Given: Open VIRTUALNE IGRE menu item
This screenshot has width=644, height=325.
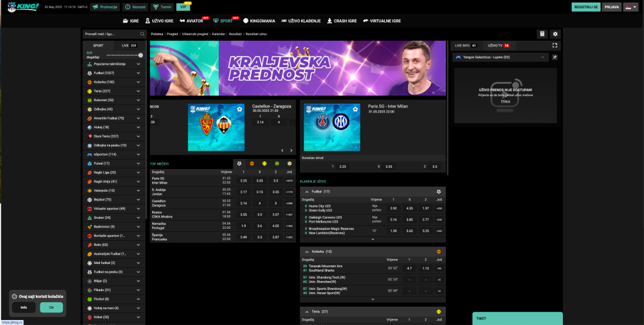Looking at the screenshot, I should 382,21.
